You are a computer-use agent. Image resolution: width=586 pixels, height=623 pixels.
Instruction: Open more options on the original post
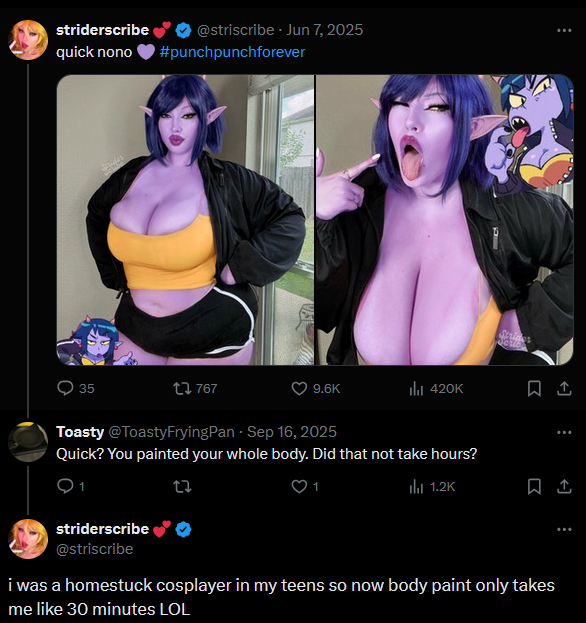(x=564, y=30)
